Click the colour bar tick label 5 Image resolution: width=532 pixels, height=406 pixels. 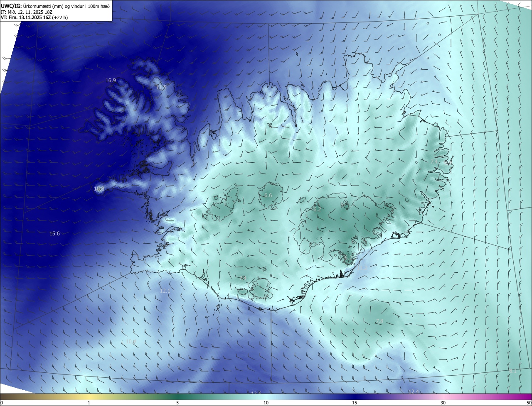click(177, 403)
